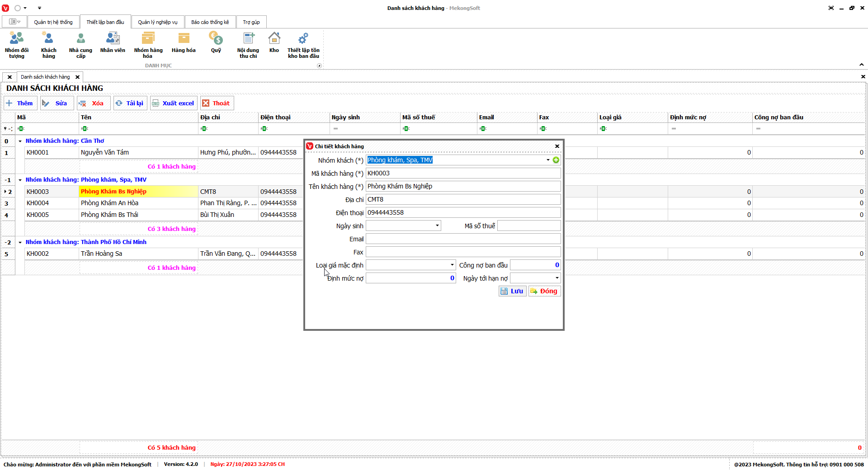
Task: Open the Nhà cung cấp icon
Action: pos(80,45)
